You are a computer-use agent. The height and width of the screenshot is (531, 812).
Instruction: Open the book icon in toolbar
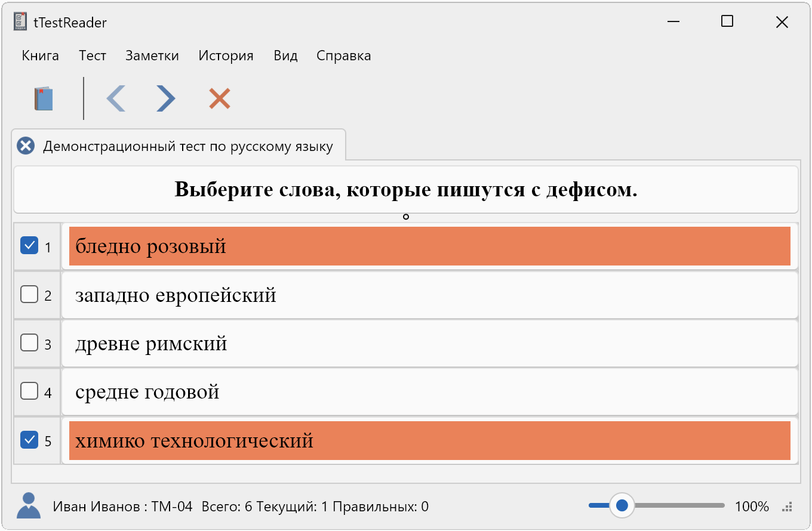(44, 98)
